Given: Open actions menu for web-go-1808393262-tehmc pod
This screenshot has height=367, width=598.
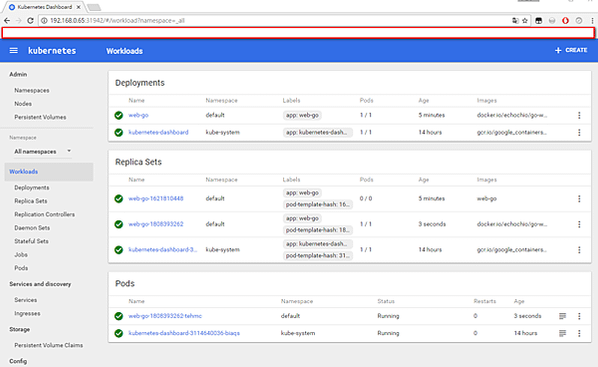Looking at the screenshot, I should click(579, 316).
